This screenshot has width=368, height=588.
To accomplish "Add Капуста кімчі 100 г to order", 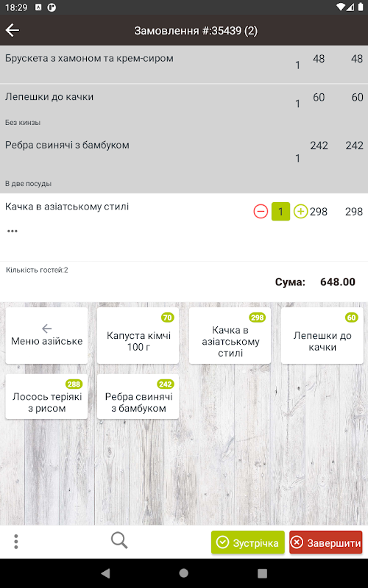I will tap(138, 336).
